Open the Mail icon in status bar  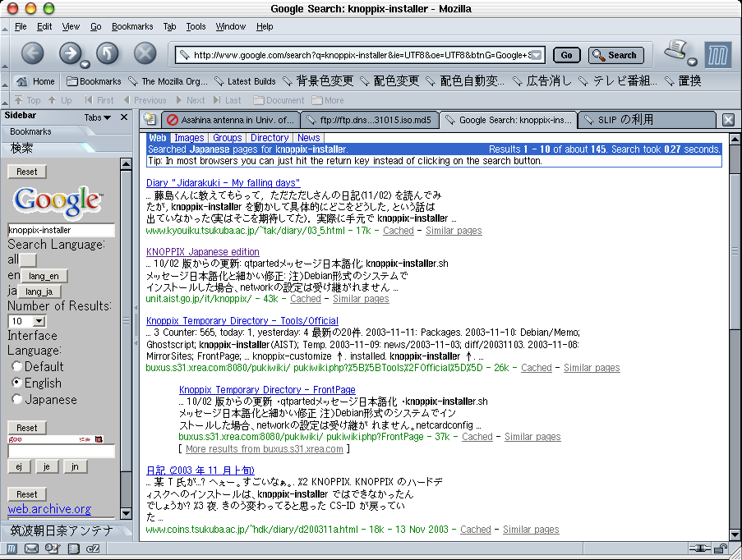coord(31,549)
